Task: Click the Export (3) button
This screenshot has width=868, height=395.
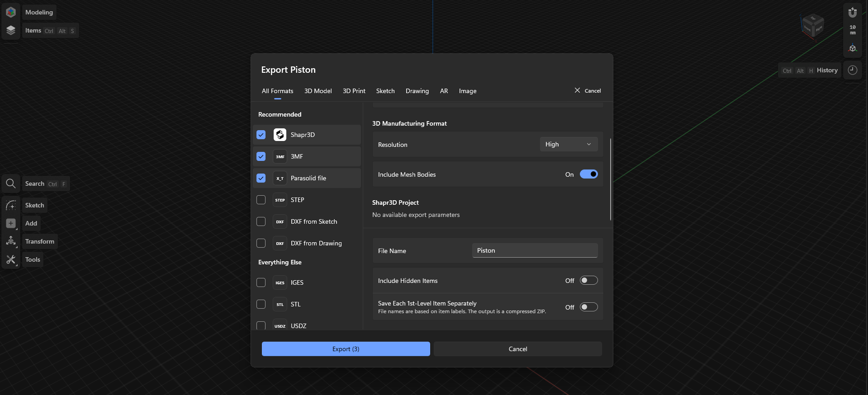Action: 346,349
